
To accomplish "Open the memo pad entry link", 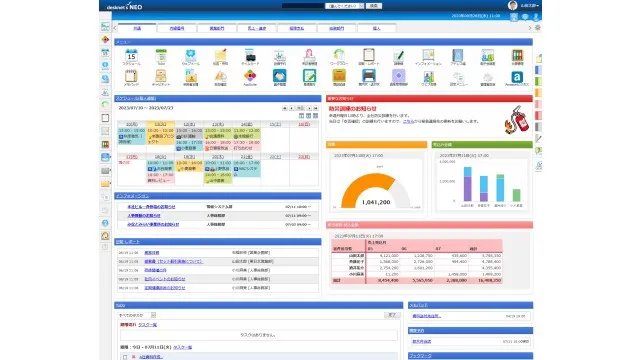I will 426,316.
